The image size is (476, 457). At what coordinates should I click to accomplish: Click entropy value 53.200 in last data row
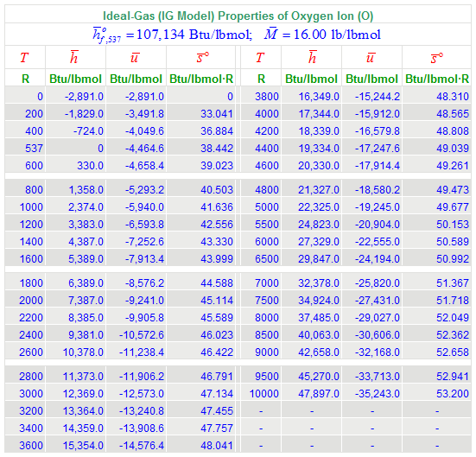tap(453, 394)
